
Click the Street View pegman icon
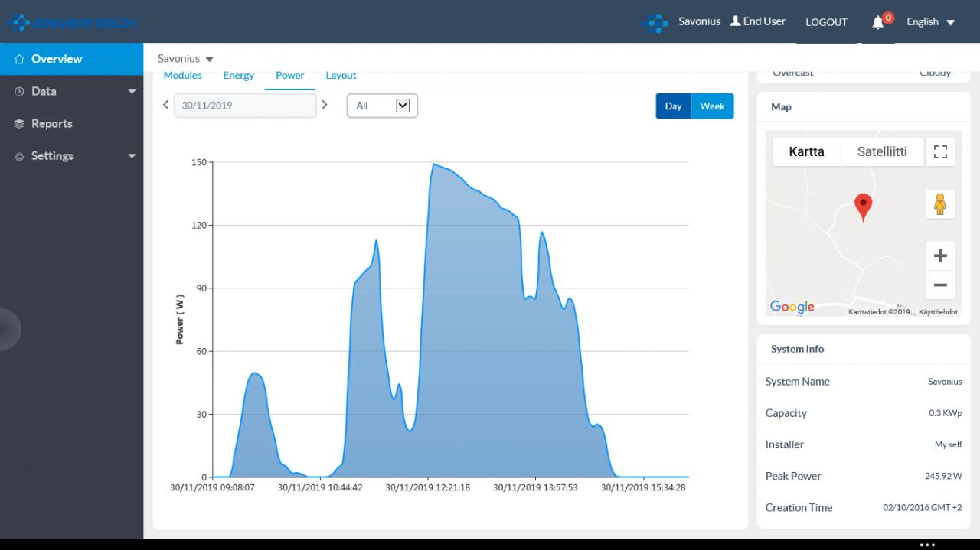[x=940, y=204]
